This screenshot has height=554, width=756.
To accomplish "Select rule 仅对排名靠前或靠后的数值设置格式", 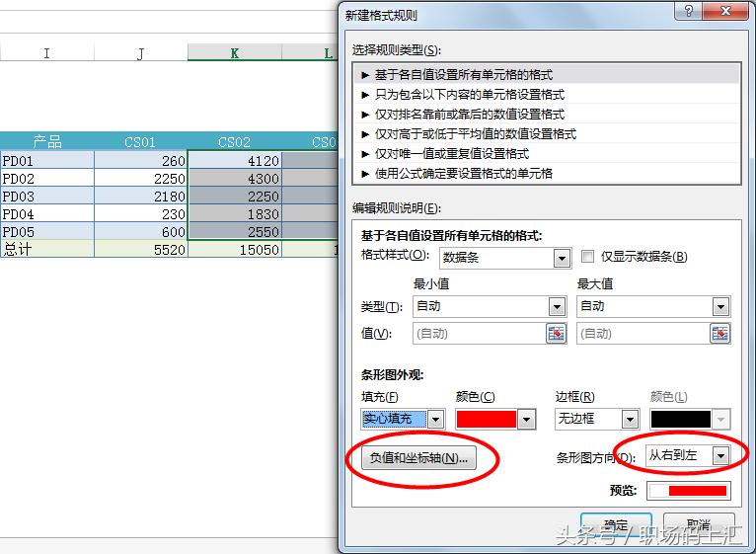I will point(547,115).
